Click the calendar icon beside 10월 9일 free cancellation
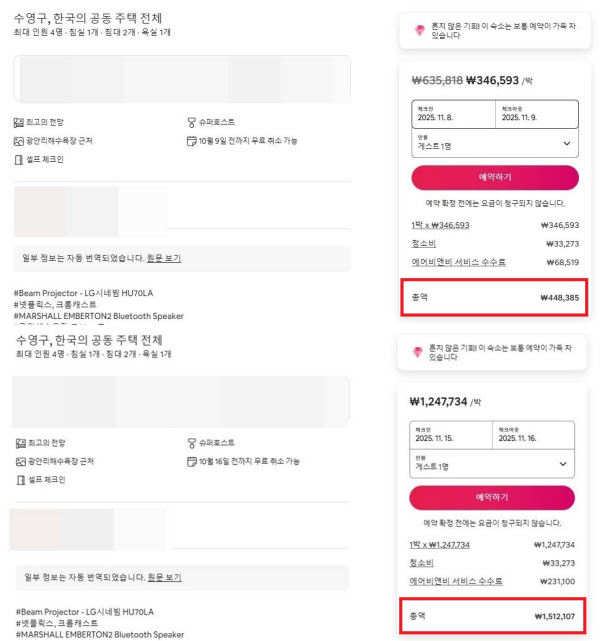 [x=191, y=141]
